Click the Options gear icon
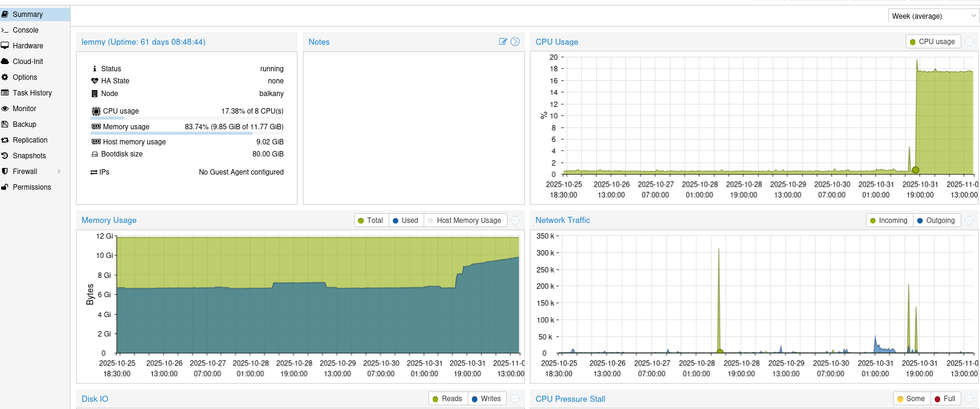 (5, 77)
